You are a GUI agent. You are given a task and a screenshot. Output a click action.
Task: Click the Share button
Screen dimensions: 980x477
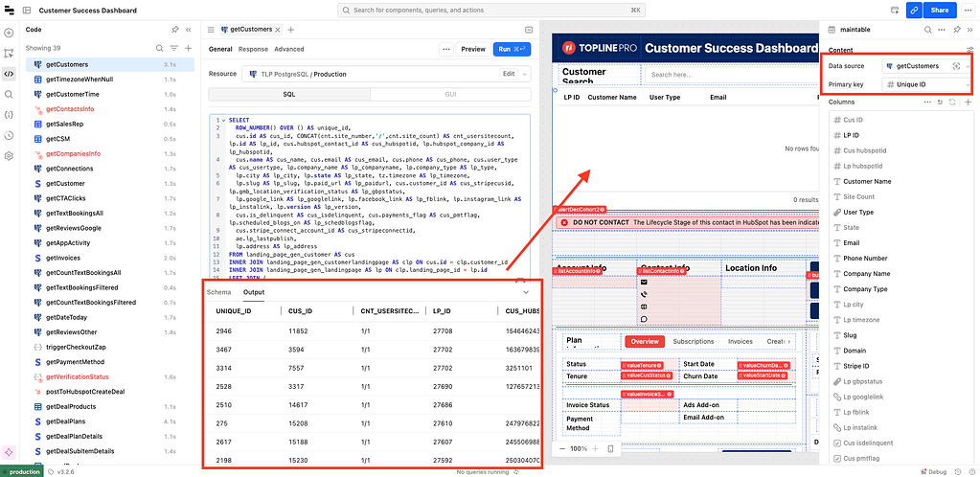point(939,10)
